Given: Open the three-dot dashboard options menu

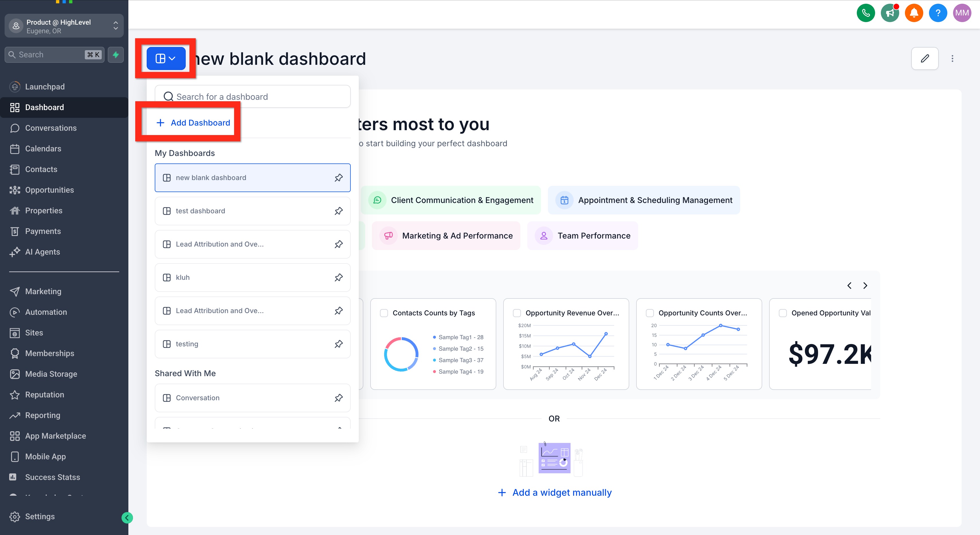Looking at the screenshot, I should (x=952, y=58).
